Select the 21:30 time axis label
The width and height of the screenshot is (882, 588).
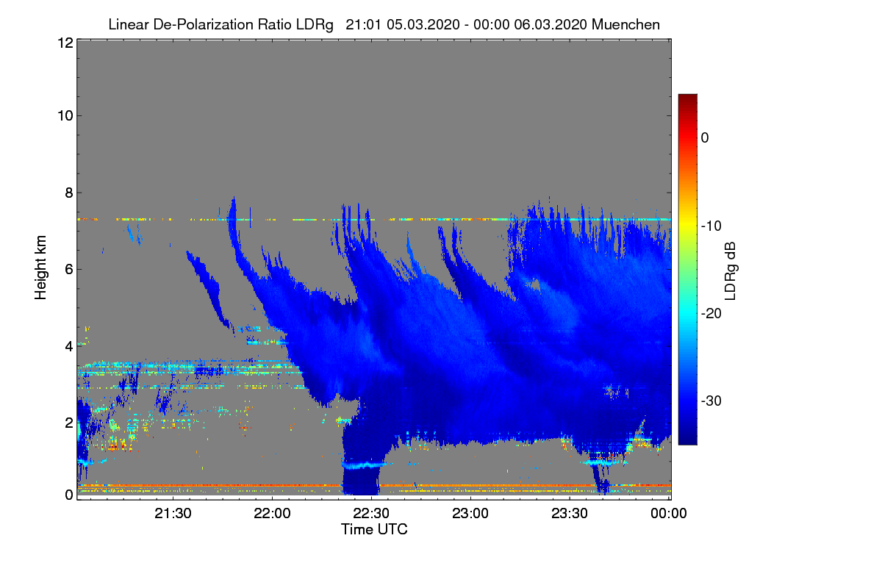click(173, 514)
